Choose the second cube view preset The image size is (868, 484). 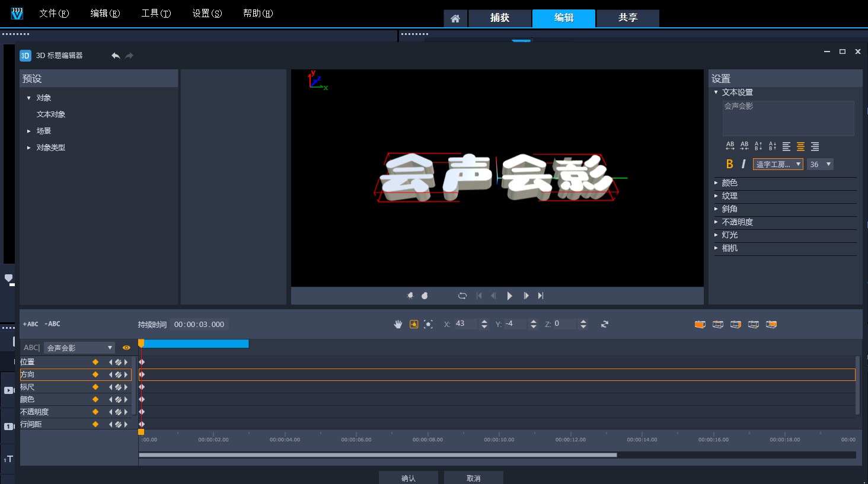coord(718,325)
